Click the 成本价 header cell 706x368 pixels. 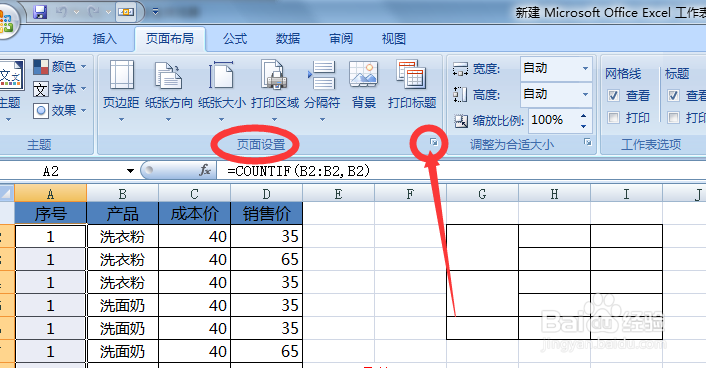point(195,214)
